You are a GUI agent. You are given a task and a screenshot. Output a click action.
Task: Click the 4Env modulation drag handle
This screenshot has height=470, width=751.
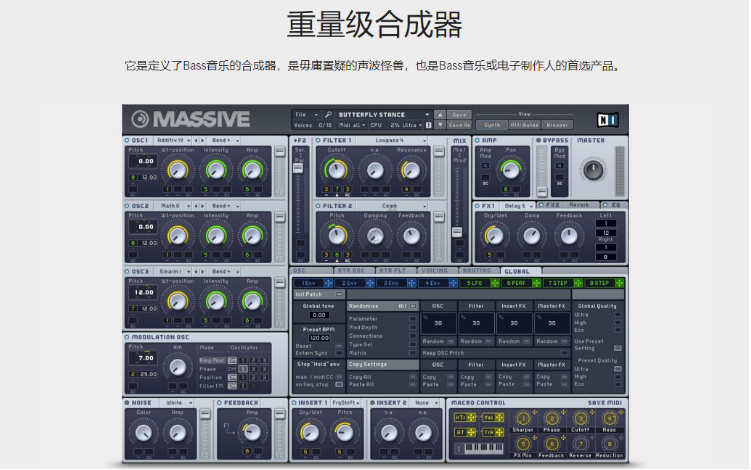click(453, 283)
